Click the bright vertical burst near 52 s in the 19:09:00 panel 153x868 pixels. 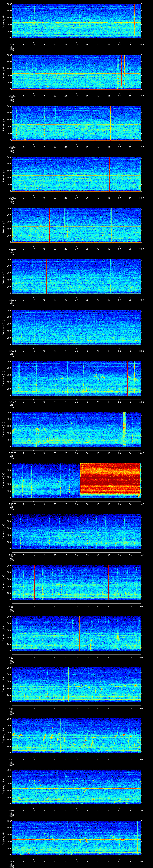click(x=124, y=429)
